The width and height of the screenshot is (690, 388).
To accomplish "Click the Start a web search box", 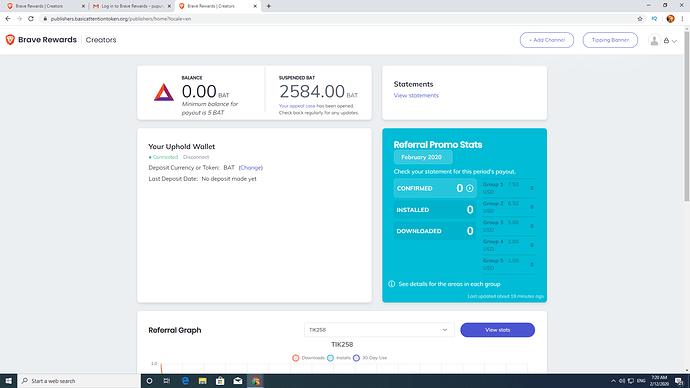I will (79, 381).
